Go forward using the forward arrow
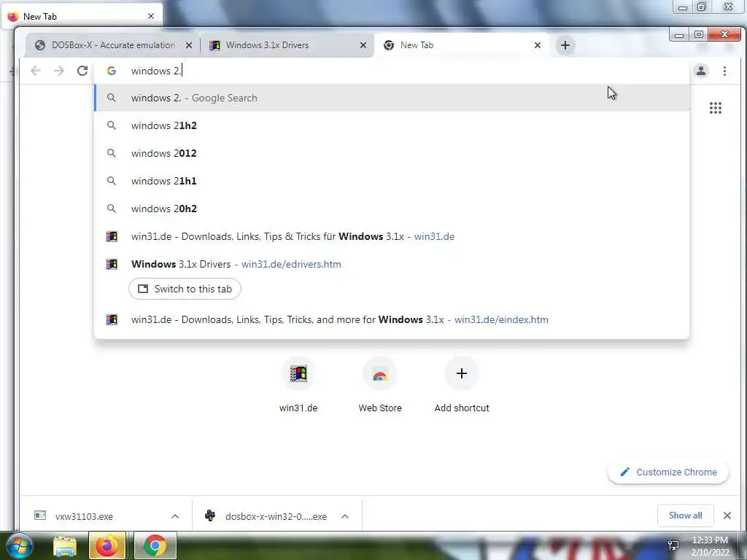747x560 pixels. click(x=58, y=71)
